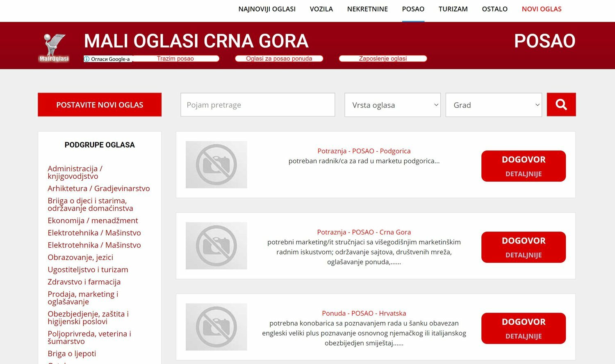Click Dogovor Detaljnije for Podgorica ad

[524, 166]
